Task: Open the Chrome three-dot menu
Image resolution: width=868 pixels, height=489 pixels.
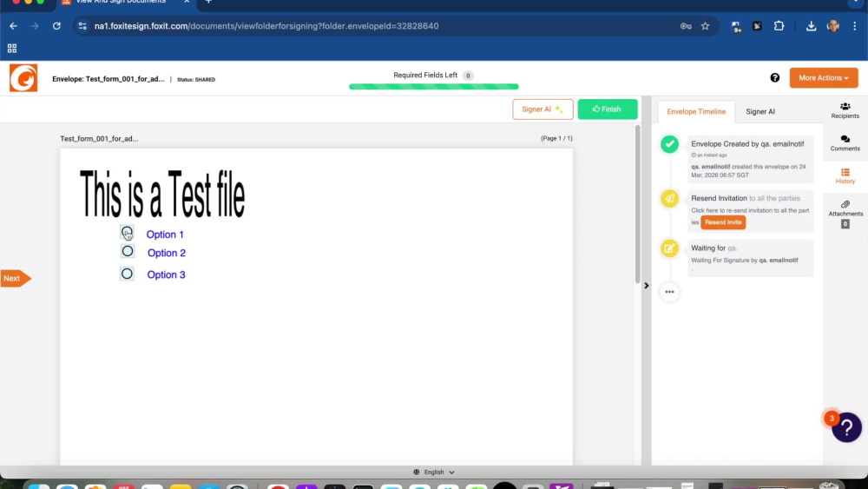Action: click(x=854, y=26)
